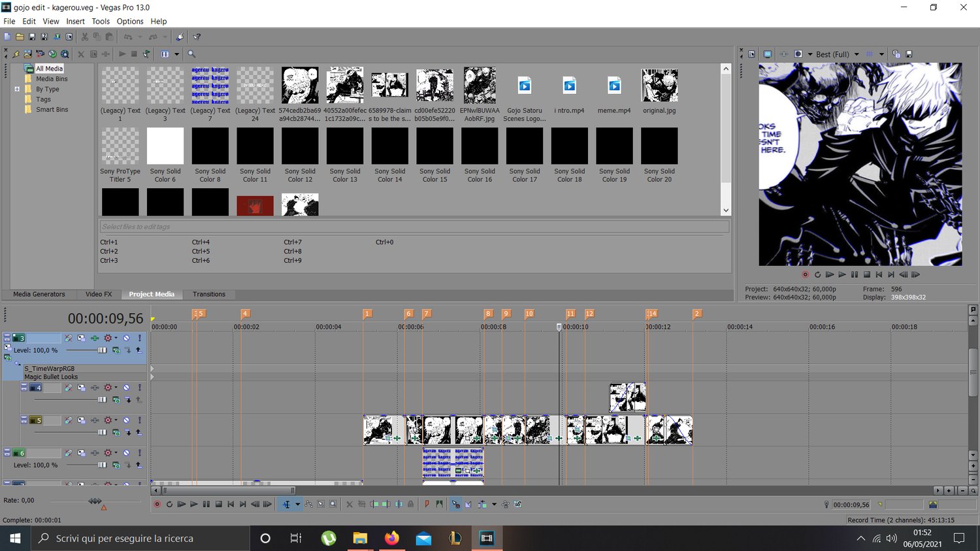Expand the By Type media folder
The height and width of the screenshot is (551, 980).
pos(17,89)
